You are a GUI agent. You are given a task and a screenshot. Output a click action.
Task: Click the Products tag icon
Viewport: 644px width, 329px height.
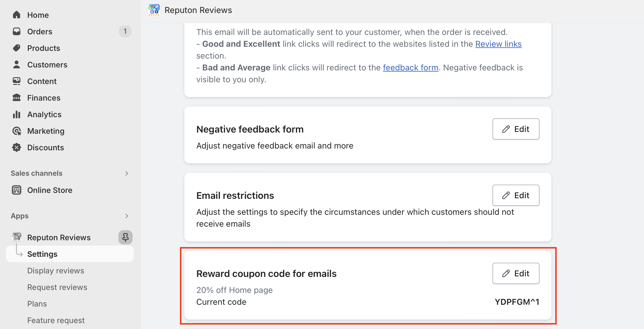[x=17, y=48]
